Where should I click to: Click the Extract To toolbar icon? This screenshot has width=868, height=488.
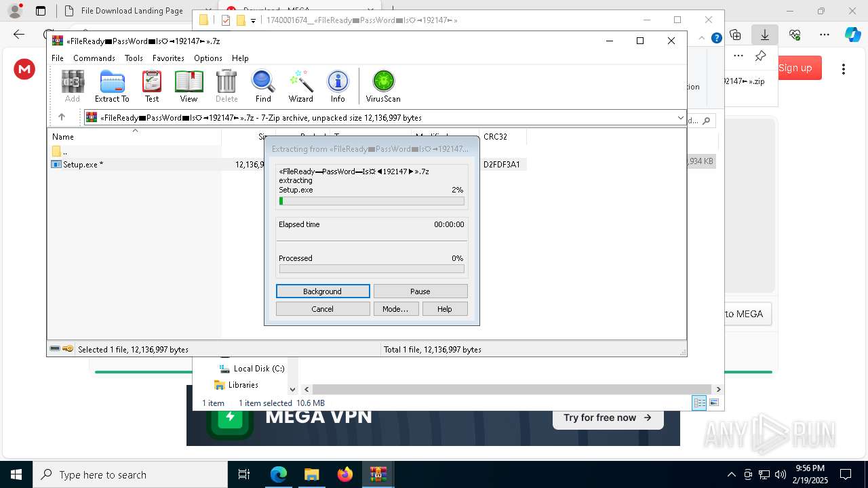[x=112, y=86]
